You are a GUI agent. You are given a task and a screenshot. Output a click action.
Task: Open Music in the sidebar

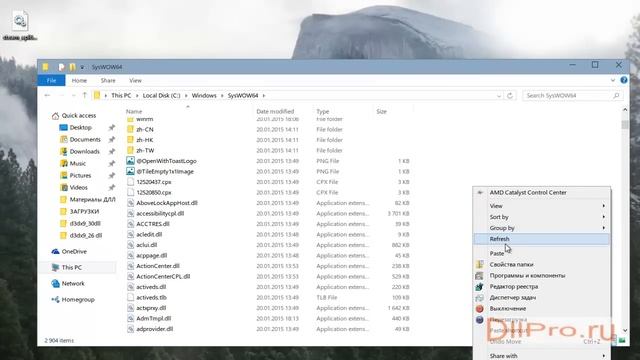pyautogui.click(x=78, y=163)
